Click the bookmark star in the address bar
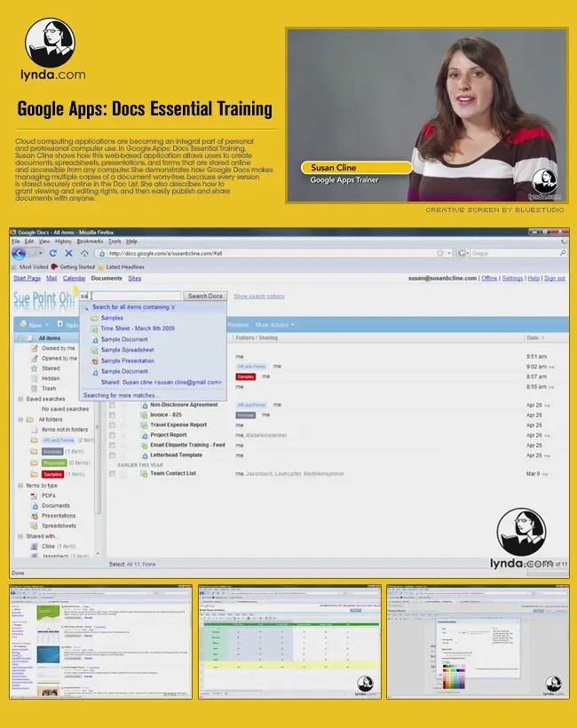This screenshot has width=577, height=728. tap(440, 253)
